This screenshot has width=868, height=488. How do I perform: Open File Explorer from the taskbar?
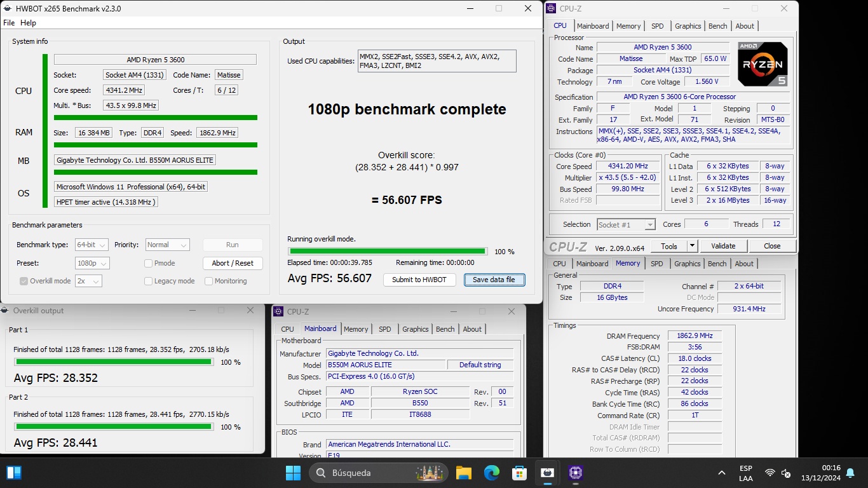[463, 473]
